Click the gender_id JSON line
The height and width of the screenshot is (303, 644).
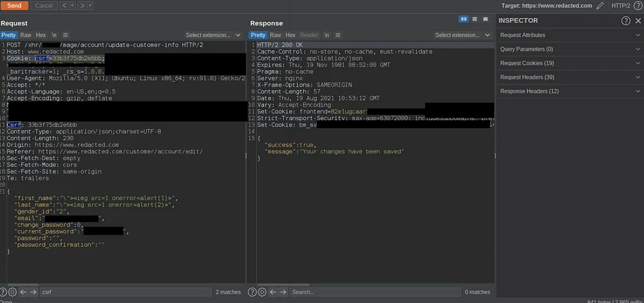point(42,211)
